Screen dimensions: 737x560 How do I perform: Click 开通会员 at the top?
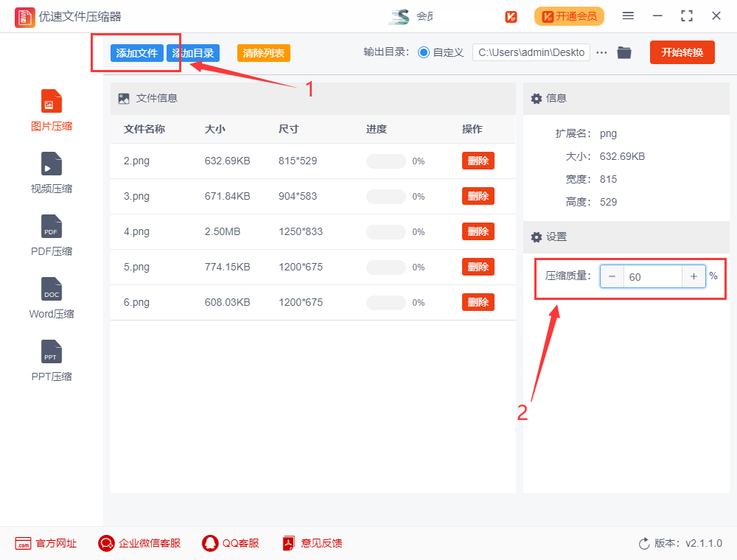coord(569,15)
